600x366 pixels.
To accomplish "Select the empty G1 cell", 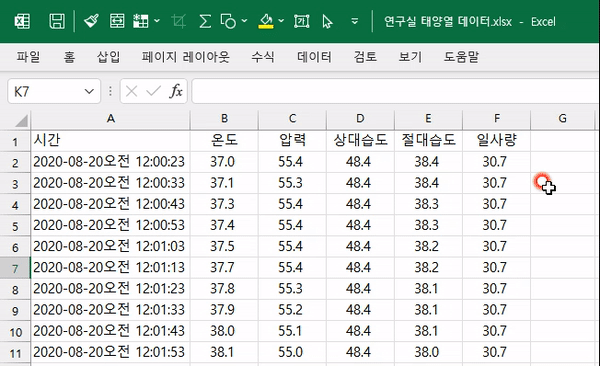I will point(562,141).
